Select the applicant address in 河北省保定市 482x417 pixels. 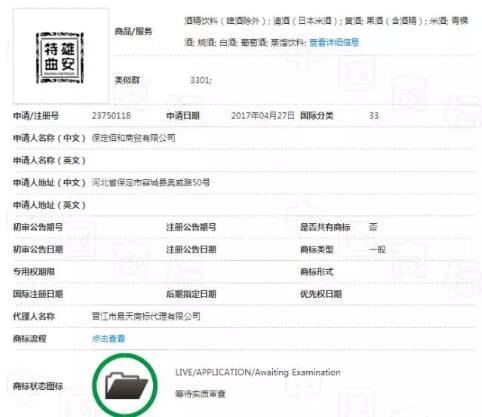point(151,183)
